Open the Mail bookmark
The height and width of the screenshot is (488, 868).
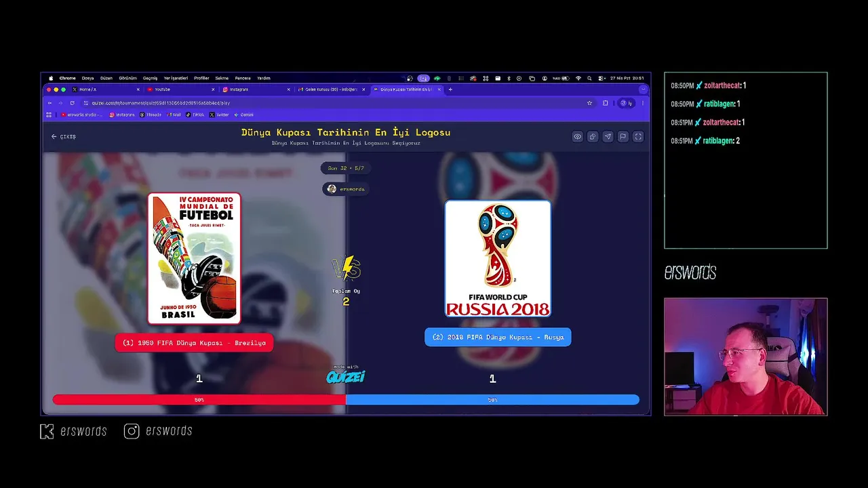[174, 115]
